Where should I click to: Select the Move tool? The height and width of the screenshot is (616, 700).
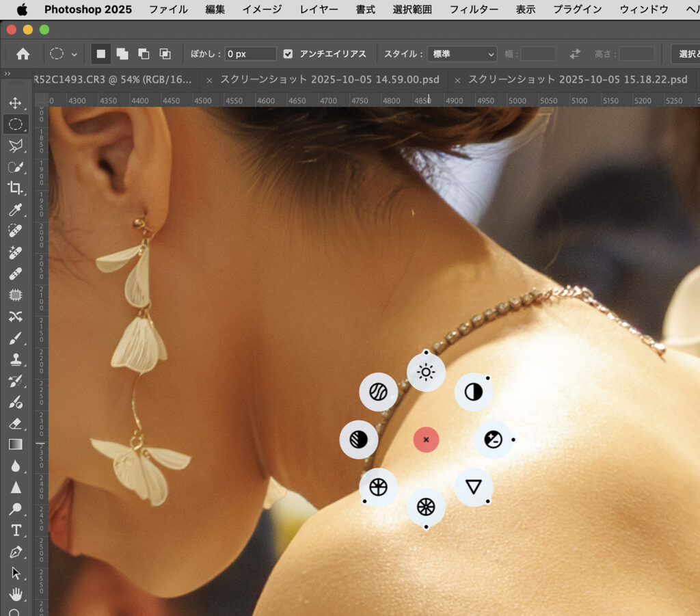point(15,103)
